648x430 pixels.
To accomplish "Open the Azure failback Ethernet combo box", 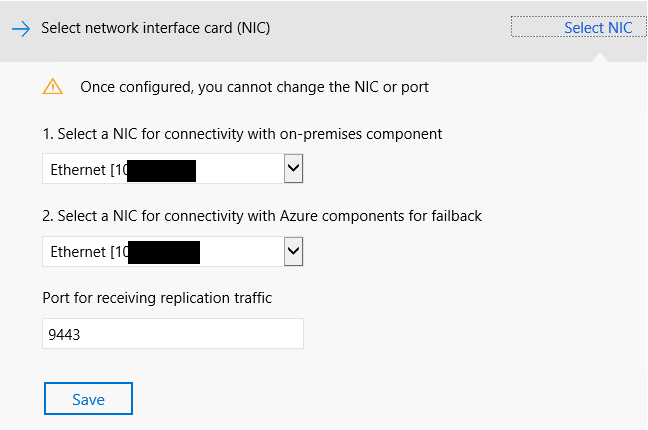I will point(173,251).
